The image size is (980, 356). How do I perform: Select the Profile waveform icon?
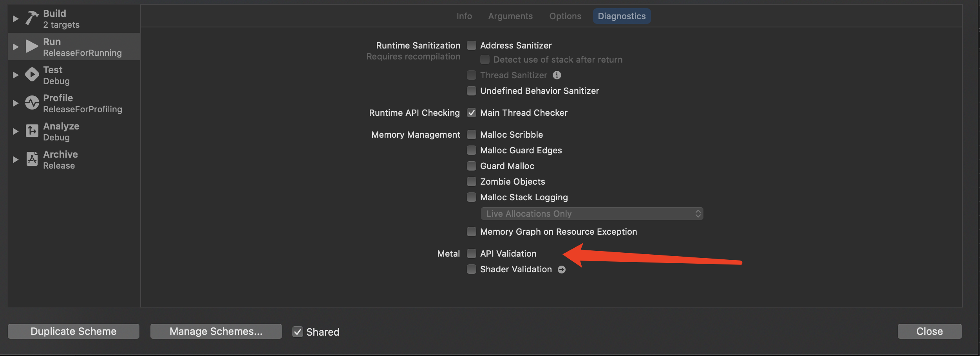coord(32,103)
